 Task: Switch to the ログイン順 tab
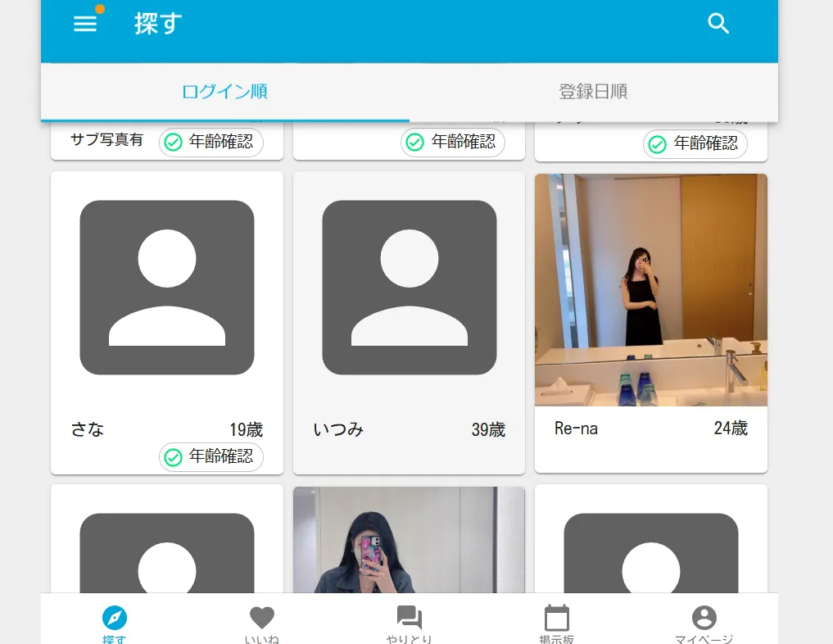point(224,92)
